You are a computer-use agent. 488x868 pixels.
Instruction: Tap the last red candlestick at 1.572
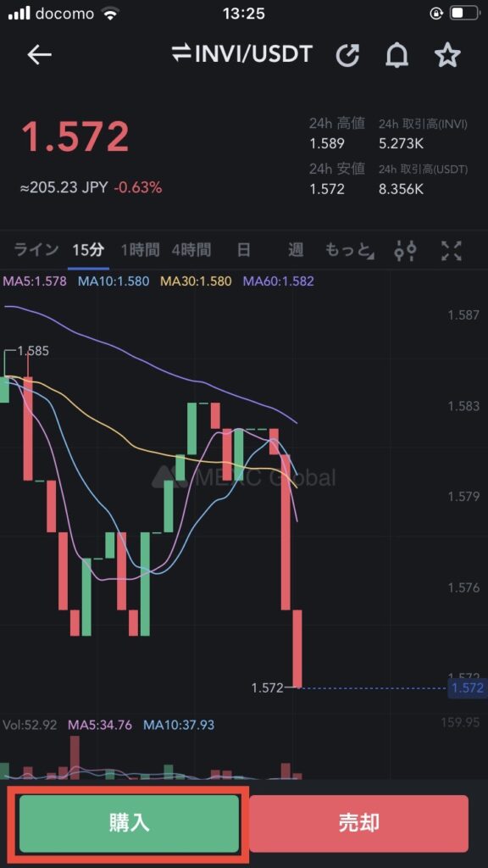pyautogui.click(x=297, y=648)
